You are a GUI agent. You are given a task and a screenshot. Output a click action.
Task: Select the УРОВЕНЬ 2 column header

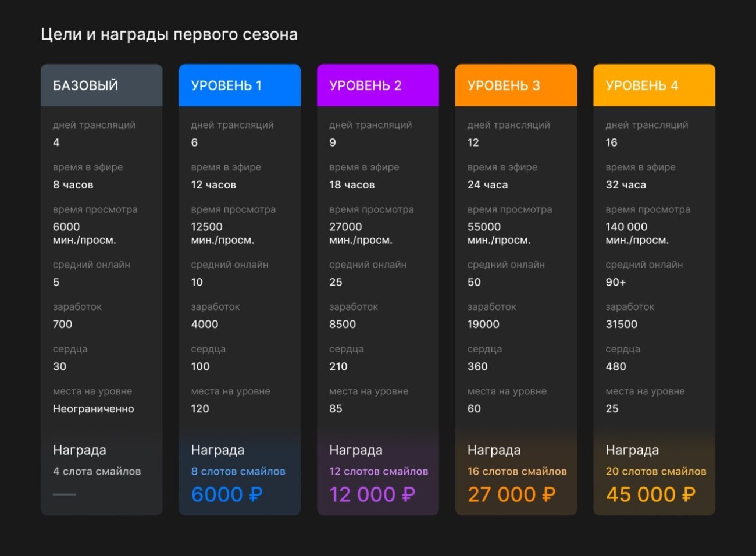(362, 84)
